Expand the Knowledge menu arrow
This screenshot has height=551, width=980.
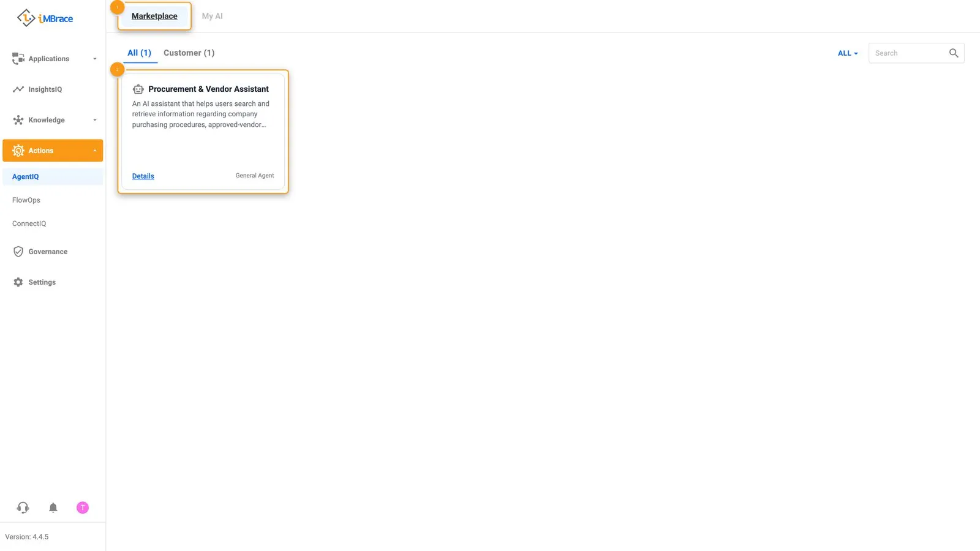click(95, 120)
